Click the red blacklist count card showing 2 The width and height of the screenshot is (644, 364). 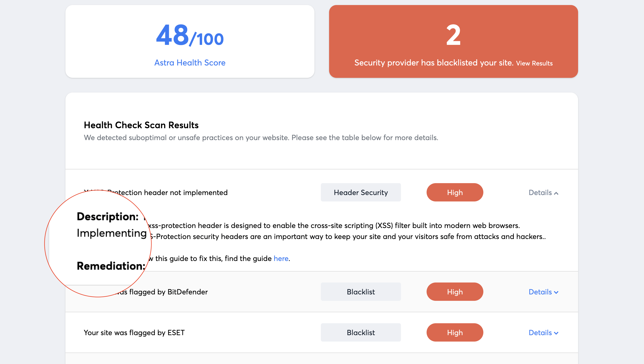453,41
